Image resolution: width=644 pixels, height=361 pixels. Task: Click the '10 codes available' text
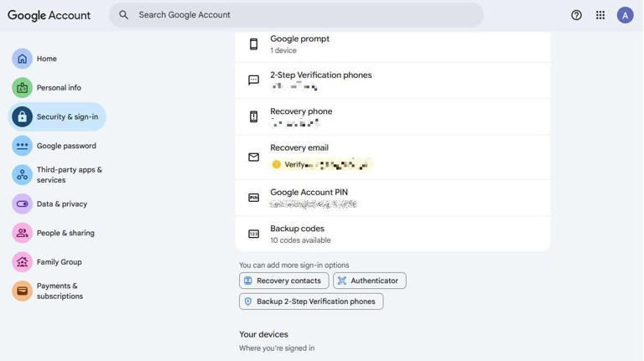[300, 240]
